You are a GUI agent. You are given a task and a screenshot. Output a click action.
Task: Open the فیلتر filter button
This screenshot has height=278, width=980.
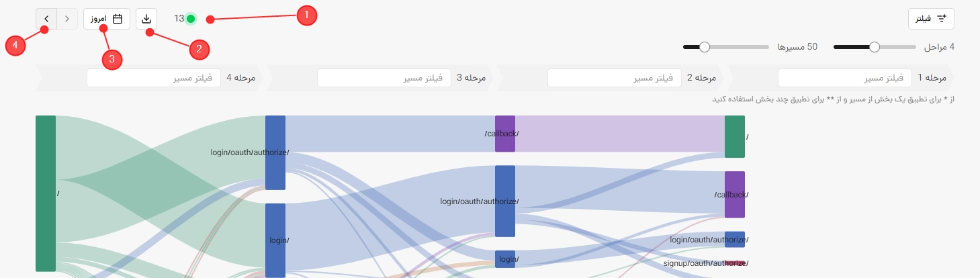931,19
